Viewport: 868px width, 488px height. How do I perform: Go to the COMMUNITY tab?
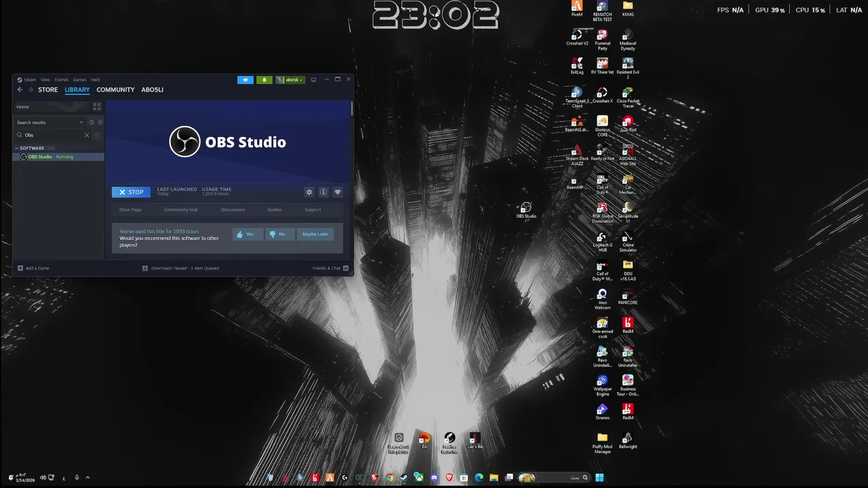[115, 89]
